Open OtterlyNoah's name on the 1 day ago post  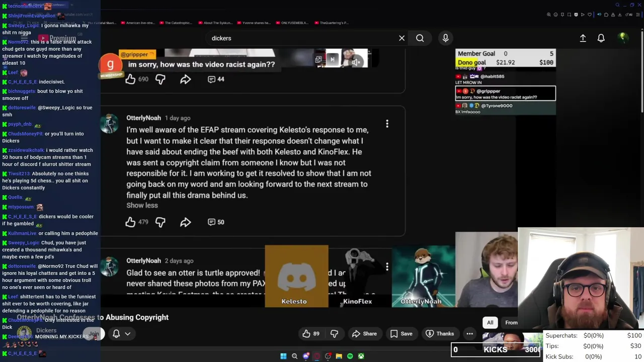pyautogui.click(x=143, y=118)
